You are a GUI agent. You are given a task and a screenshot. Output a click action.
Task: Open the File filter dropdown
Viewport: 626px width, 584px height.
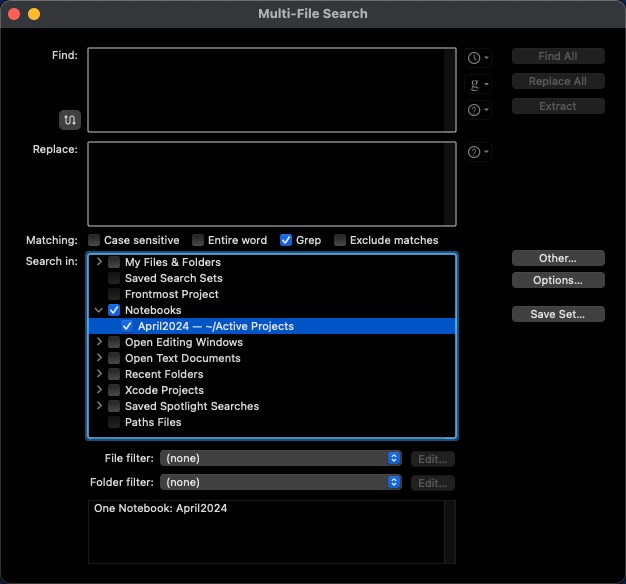click(x=281, y=458)
